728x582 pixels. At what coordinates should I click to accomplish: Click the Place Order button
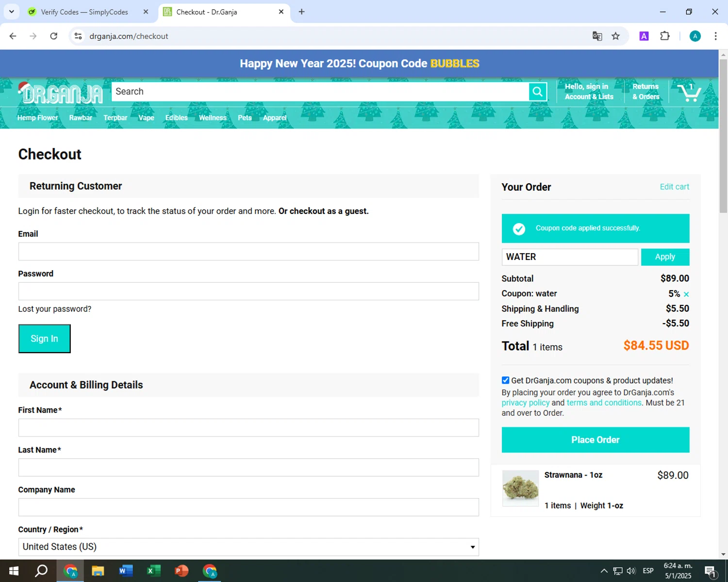coord(596,440)
